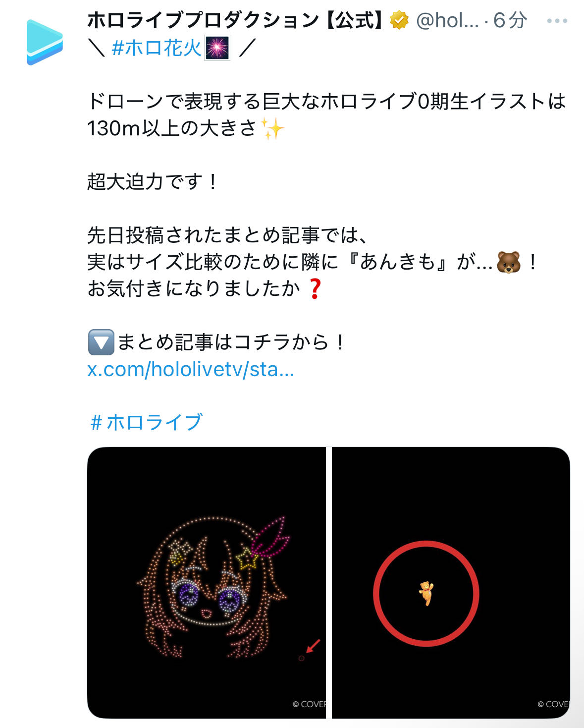The image size is (584, 728).
Task: Tap the red question mark emoji
Action: [315, 289]
